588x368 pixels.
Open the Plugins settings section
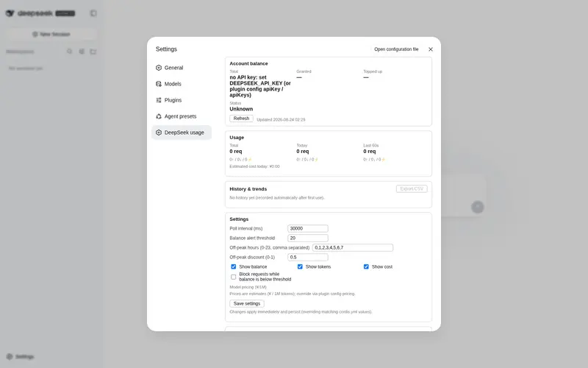coord(182,100)
